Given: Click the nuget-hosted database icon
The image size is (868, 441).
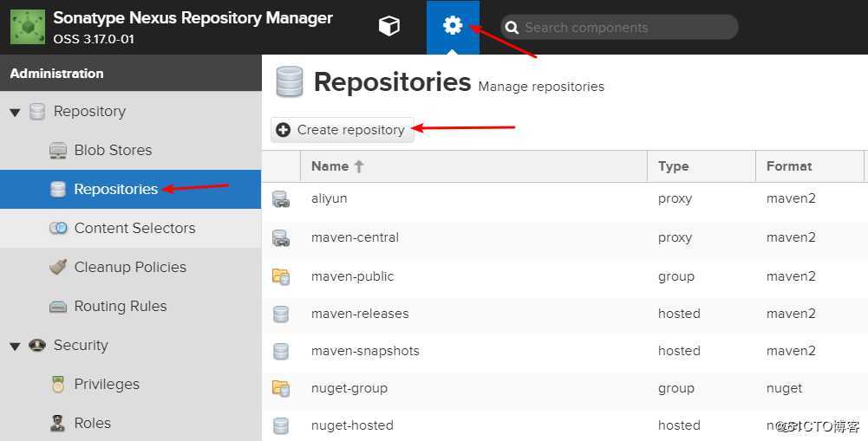Looking at the screenshot, I should coord(281,426).
